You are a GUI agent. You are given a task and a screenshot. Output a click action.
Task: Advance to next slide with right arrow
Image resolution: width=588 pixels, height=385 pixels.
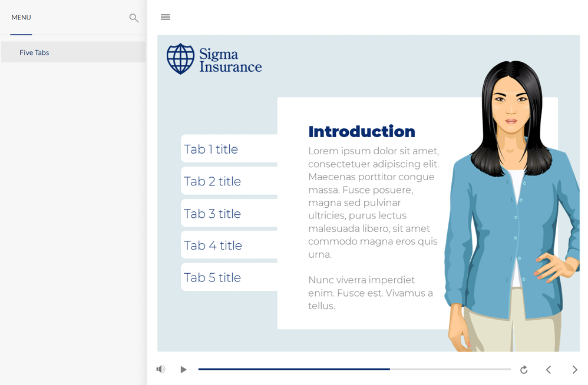[574, 370]
